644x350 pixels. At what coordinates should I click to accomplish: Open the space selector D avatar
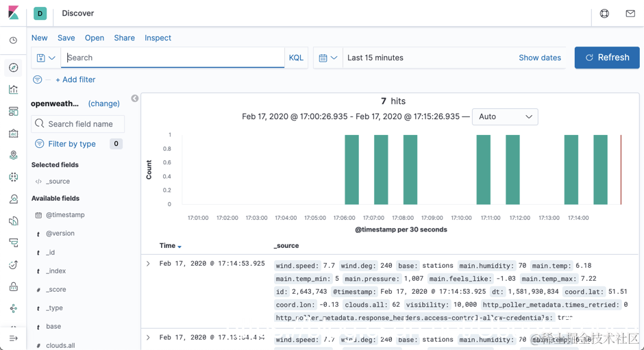(x=40, y=13)
